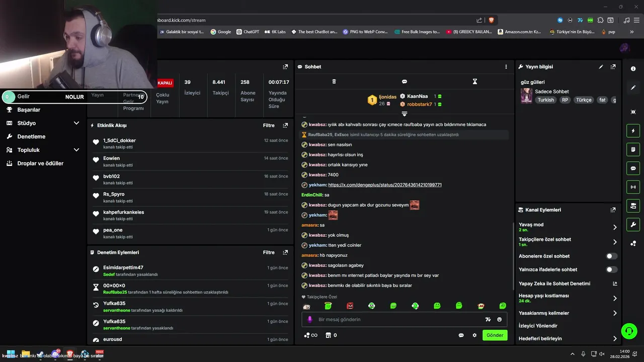Viewport: 644px width, 362px height.
Task: Click the lightning bolt icon in right sidebar
Action: coord(633,131)
